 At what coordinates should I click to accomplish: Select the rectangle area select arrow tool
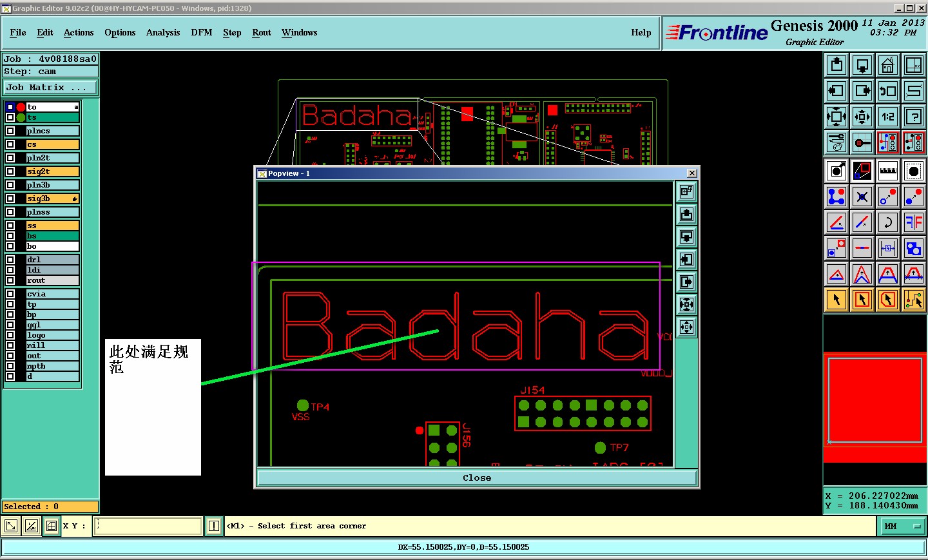[x=862, y=300]
